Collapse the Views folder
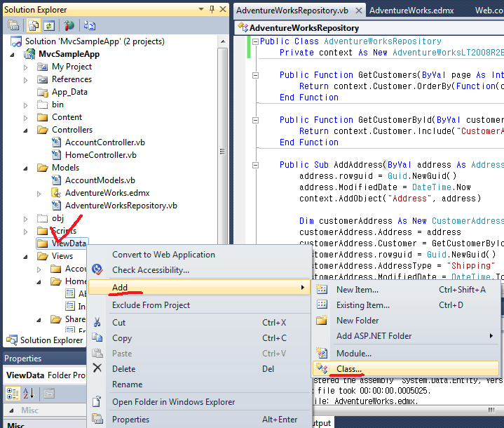 pyautogui.click(x=26, y=257)
